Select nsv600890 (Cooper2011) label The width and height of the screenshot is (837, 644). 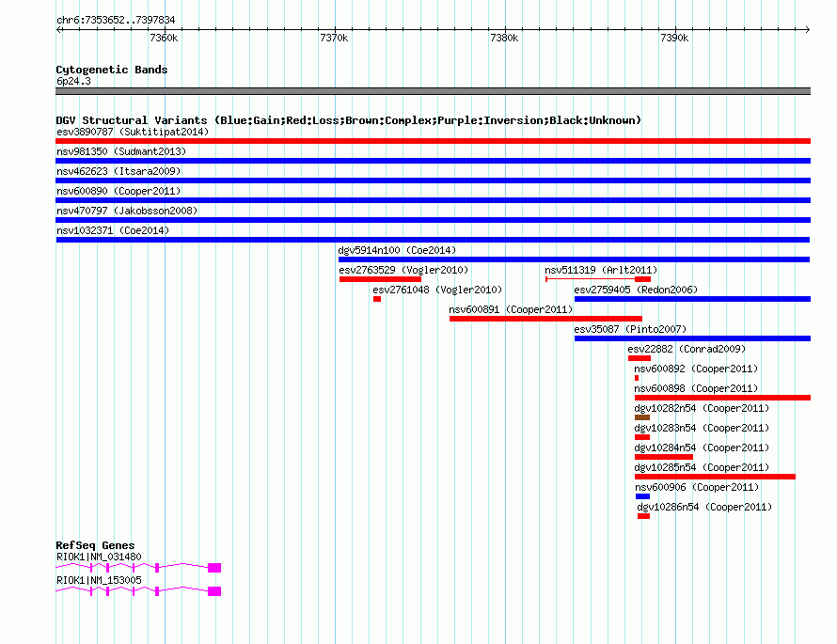coord(118,191)
